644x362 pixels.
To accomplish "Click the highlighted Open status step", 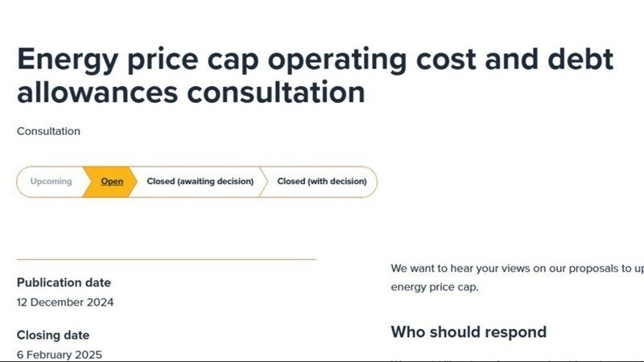I will [112, 182].
